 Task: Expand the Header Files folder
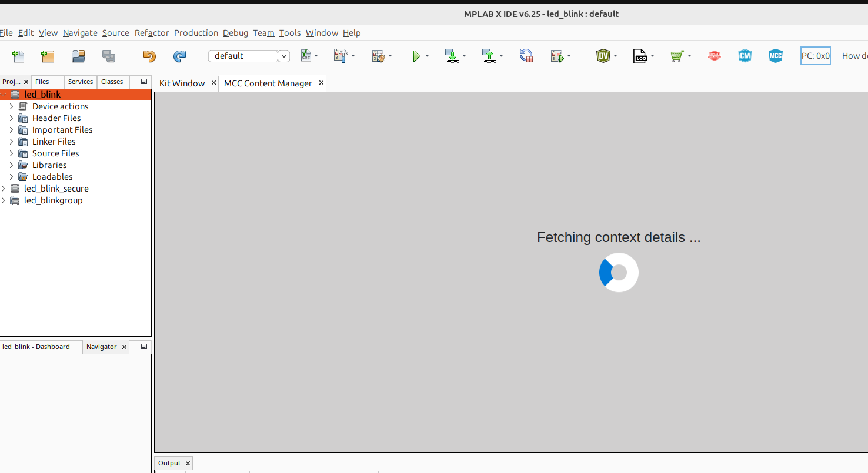(x=11, y=118)
